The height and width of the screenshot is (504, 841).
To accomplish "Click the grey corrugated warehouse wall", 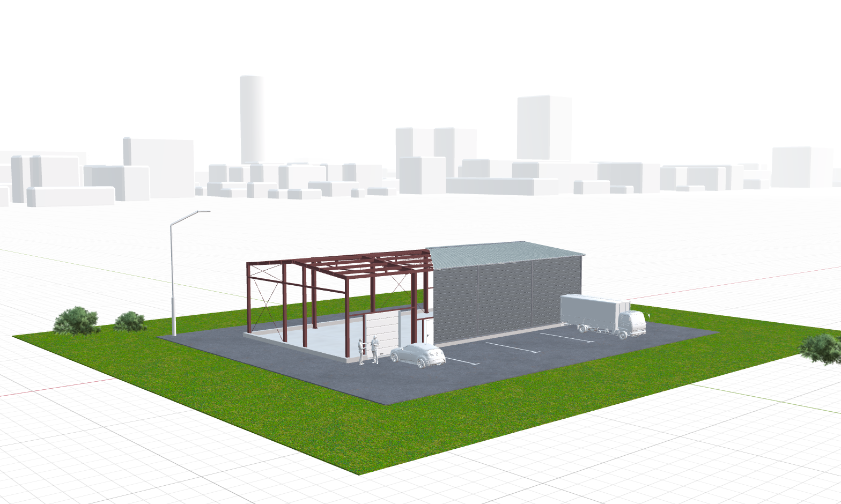I will [506, 300].
